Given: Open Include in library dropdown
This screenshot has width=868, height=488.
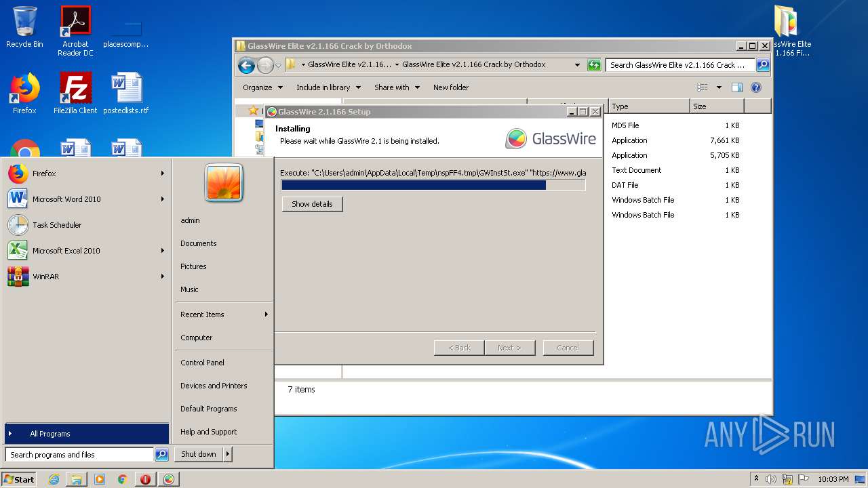Looking at the screenshot, I should pos(328,87).
